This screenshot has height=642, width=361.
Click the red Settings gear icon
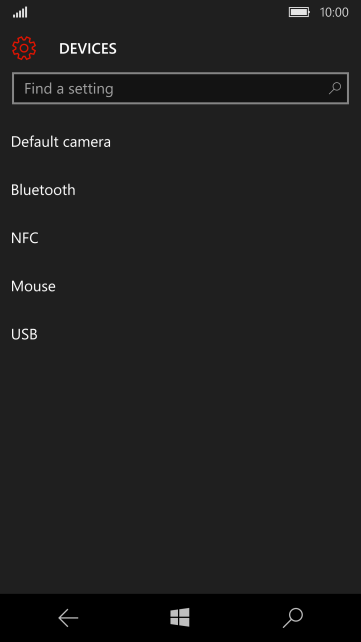(24, 48)
